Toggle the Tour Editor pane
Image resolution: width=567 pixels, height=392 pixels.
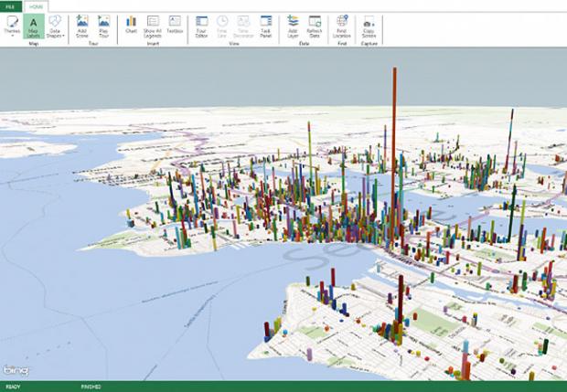(201, 25)
